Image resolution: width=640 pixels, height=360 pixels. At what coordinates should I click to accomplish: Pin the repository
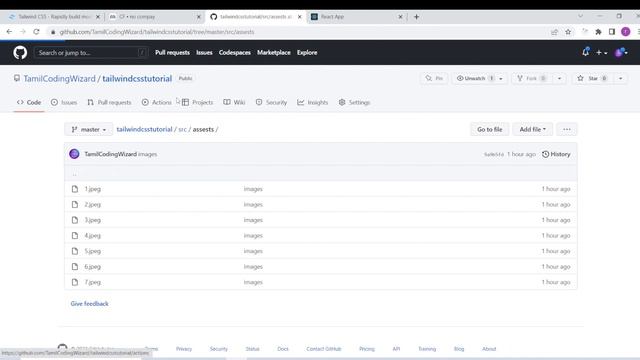click(x=434, y=78)
